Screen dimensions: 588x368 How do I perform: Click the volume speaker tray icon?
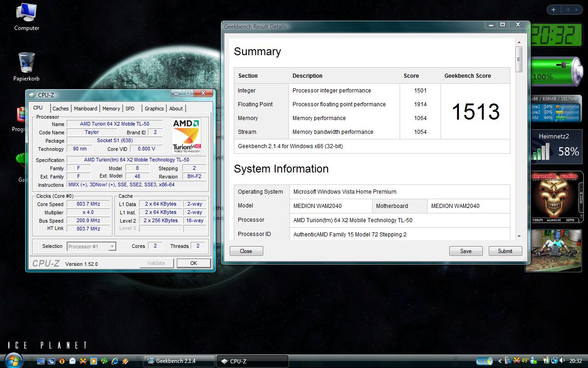(562, 361)
